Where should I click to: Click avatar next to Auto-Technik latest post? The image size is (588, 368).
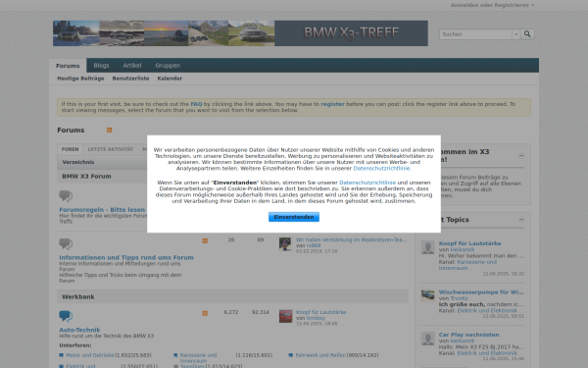285,316
